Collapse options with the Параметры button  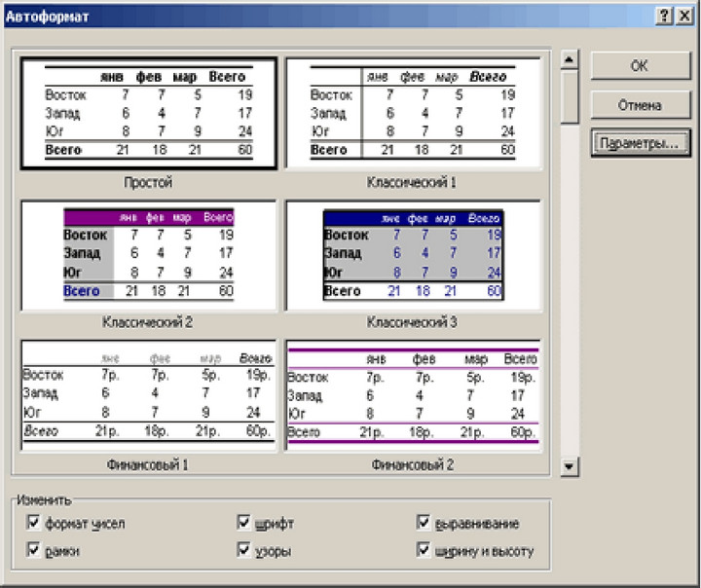641,143
